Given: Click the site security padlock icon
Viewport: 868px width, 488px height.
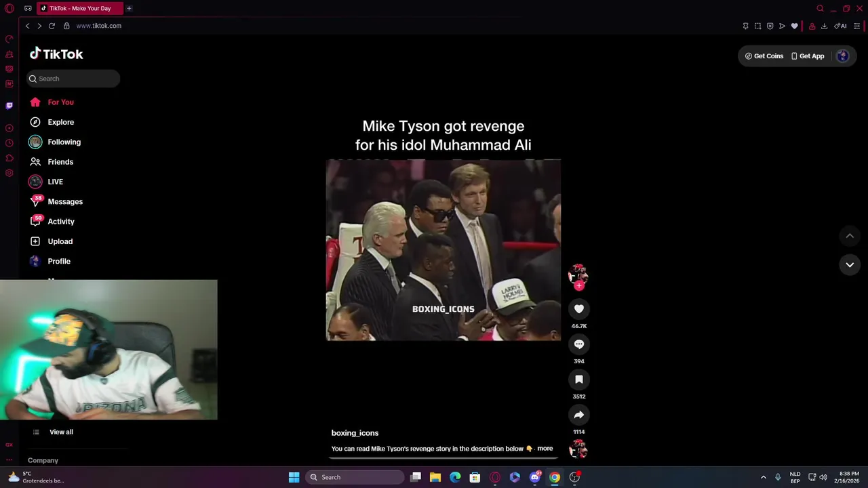Looking at the screenshot, I should (66, 26).
